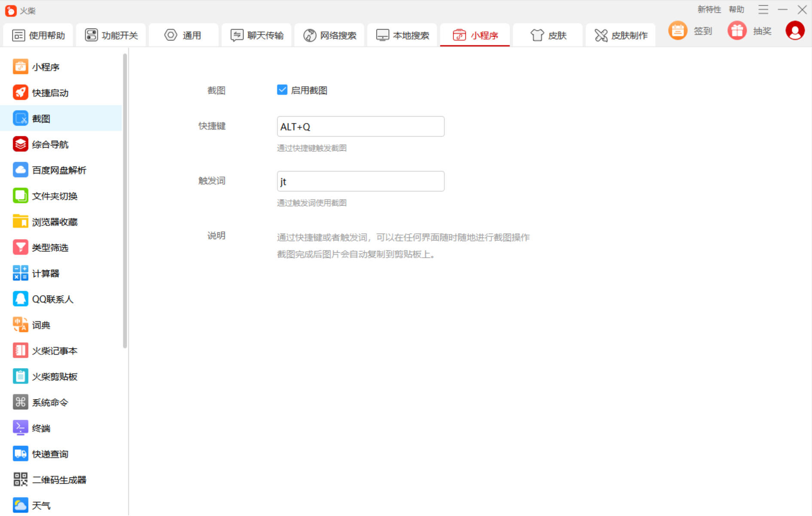Switch to the 本地搜索 tab

[x=402, y=35]
